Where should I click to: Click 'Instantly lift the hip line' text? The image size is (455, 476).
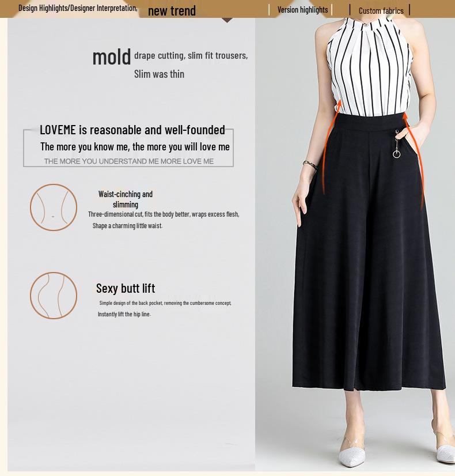coord(124,314)
